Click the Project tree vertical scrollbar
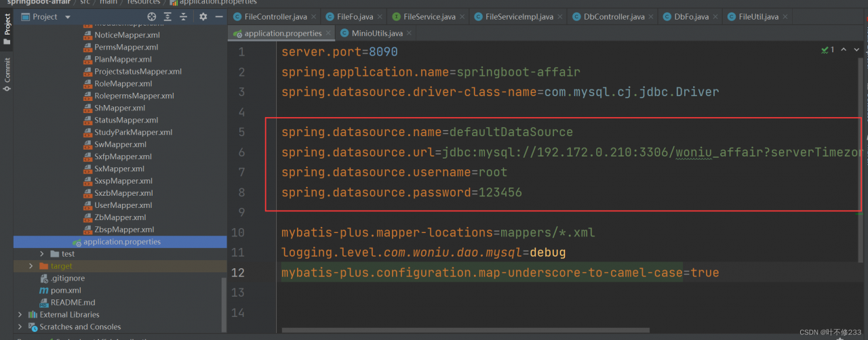The width and height of the screenshot is (868, 340). tap(224, 305)
